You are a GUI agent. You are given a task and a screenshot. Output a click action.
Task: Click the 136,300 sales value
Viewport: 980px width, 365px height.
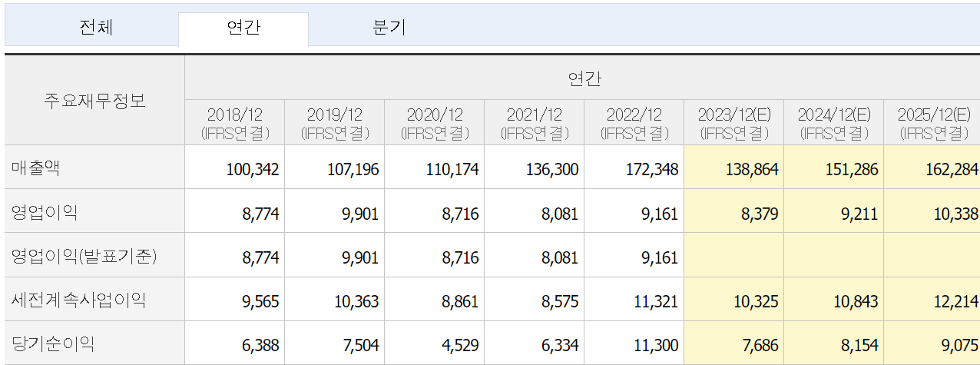point(552,169)
